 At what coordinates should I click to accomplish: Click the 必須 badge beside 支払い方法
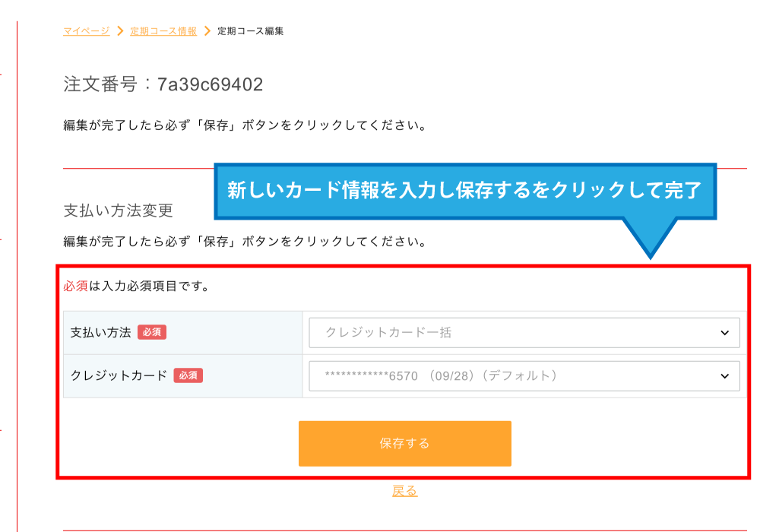[152, 332]
